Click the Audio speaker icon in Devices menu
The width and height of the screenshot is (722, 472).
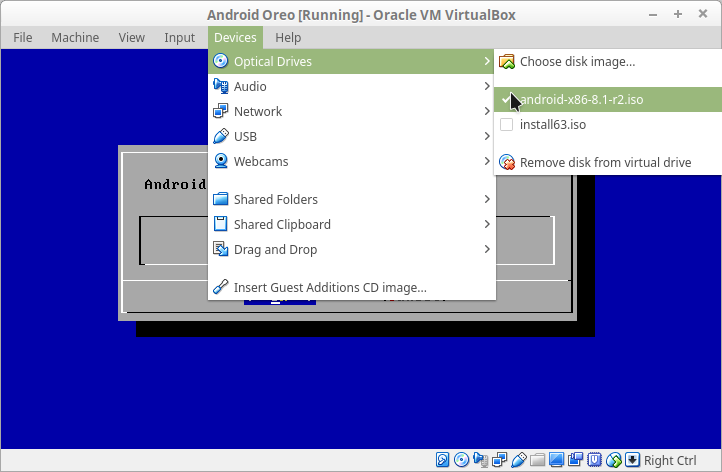click(221, 86)
